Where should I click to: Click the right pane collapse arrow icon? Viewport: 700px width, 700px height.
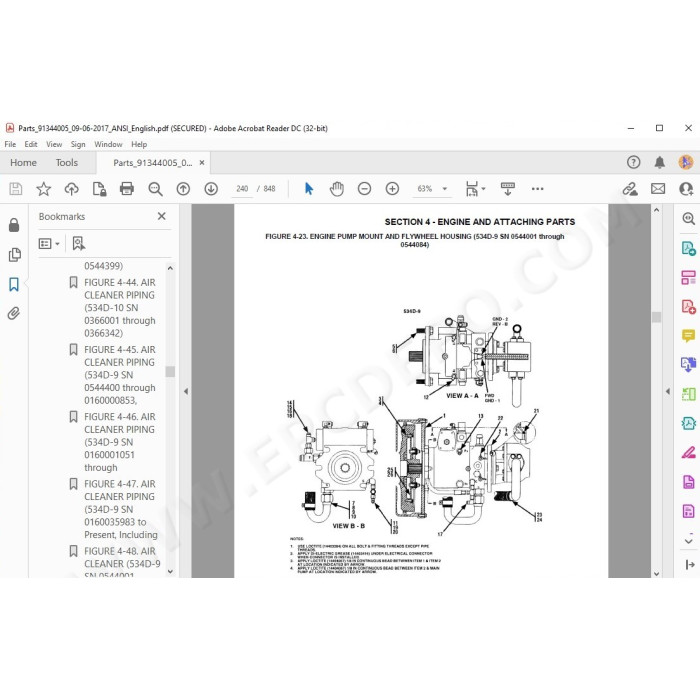point(690,565)
